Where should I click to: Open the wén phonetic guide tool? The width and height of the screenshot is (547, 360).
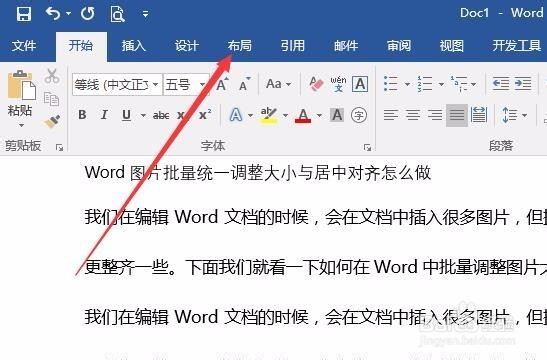[x=338, y=84]
